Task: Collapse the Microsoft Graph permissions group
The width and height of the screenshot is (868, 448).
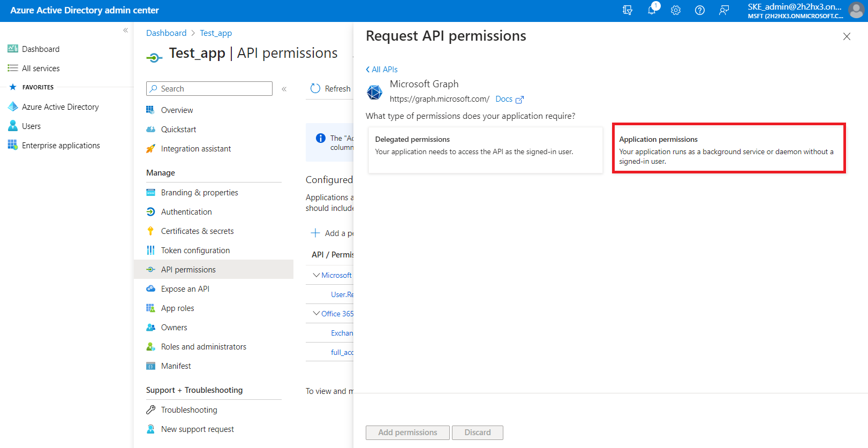Action: point(316,275)
